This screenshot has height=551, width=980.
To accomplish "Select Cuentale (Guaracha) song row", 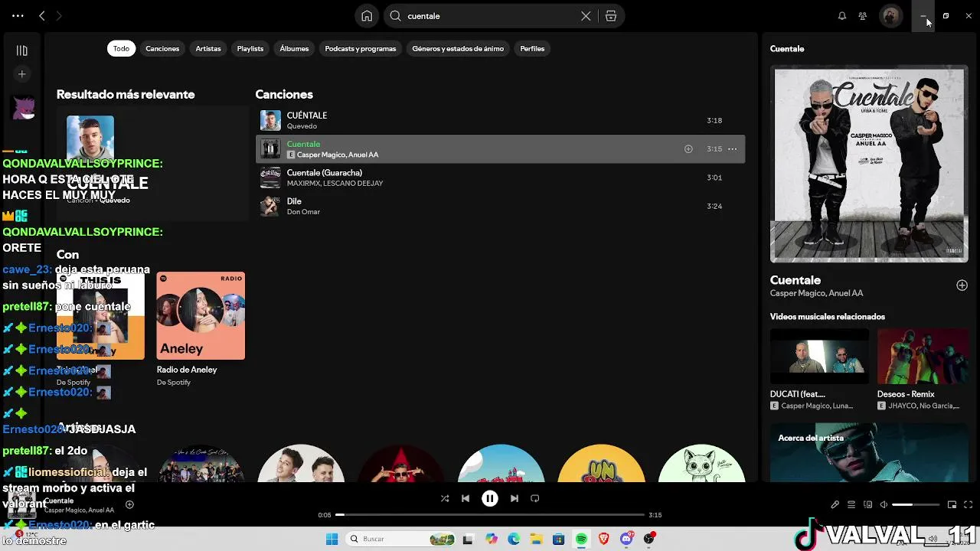I will (x=500, y=178).
